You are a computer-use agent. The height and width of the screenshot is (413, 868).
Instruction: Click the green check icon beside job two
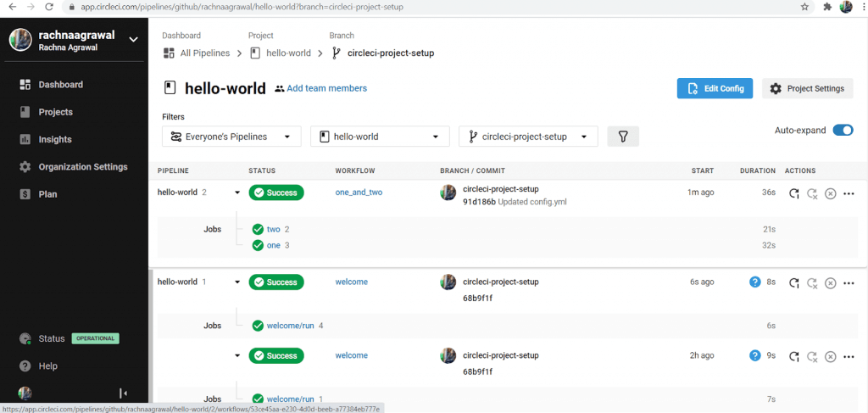pos(258,229)
